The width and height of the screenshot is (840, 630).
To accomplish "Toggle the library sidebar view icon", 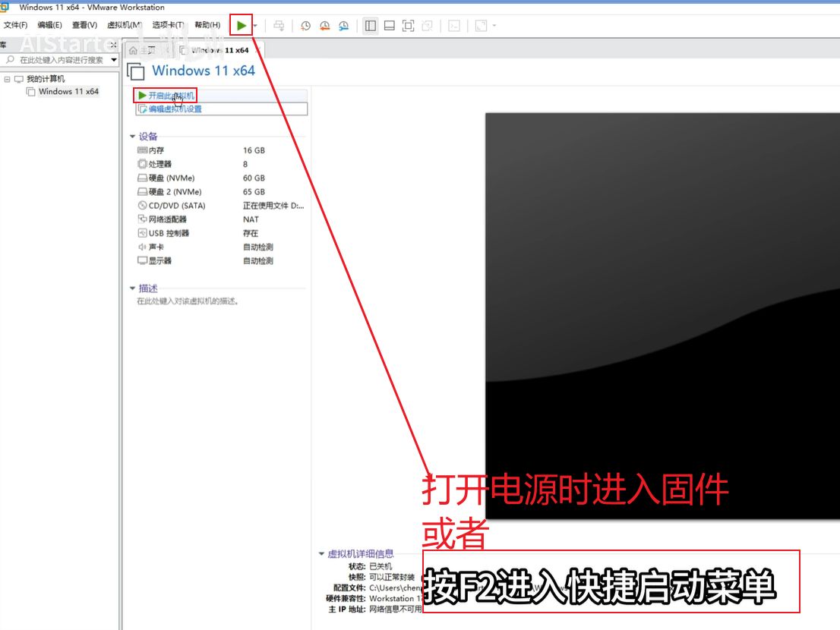I will [x=370, y=26].
